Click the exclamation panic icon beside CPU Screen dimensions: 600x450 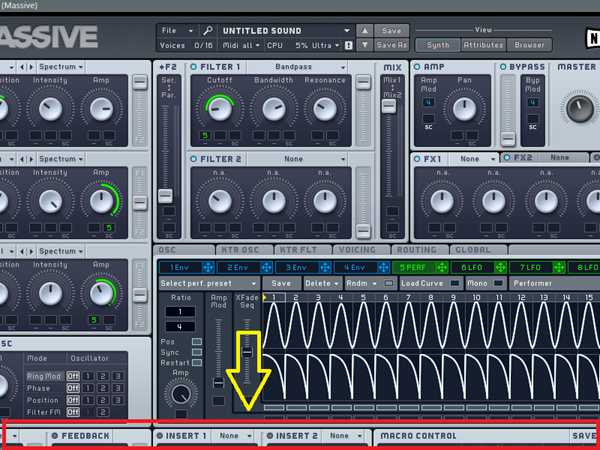pyautogui.click(x=349, y=46)
